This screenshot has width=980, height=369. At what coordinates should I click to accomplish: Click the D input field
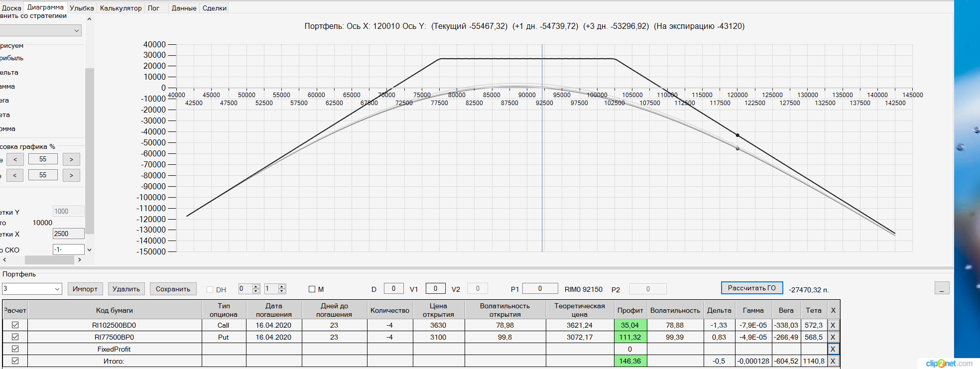tap(393, 288)
